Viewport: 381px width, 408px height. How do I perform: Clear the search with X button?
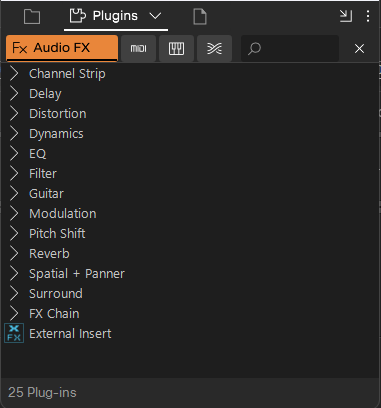click(359, 49)
